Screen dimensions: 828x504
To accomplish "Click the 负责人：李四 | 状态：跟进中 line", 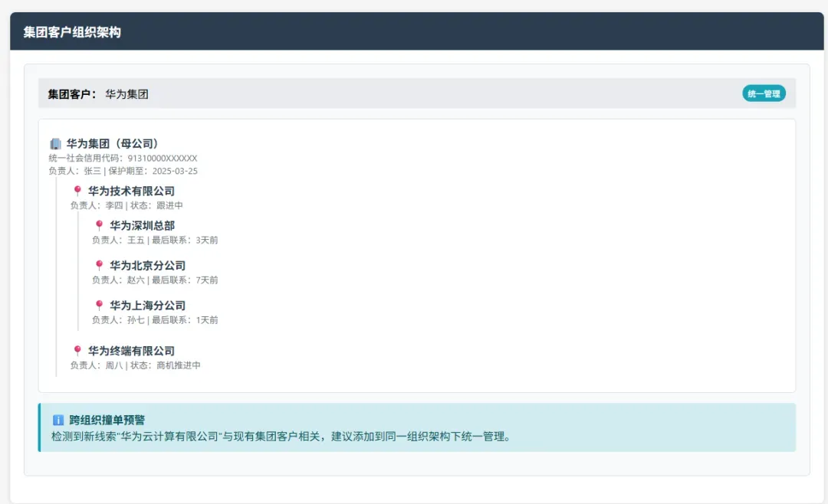I will [x=127, y=205].
